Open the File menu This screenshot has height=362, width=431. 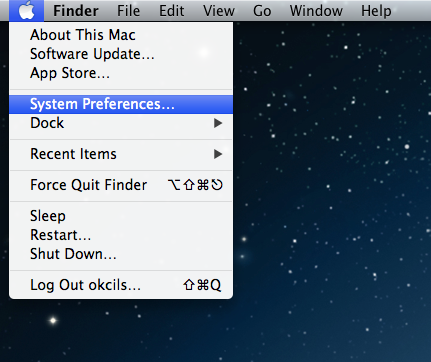point(128,11)
